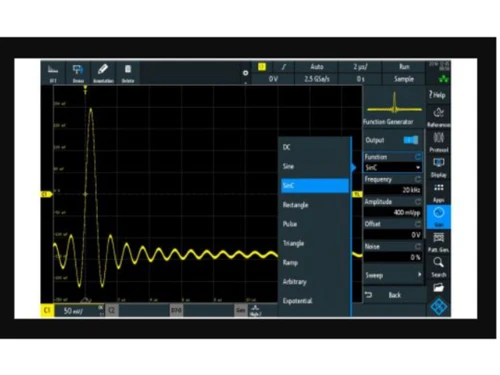Open the Protocol sidebar icon
500x375 pixels.
tap(438, 142)
